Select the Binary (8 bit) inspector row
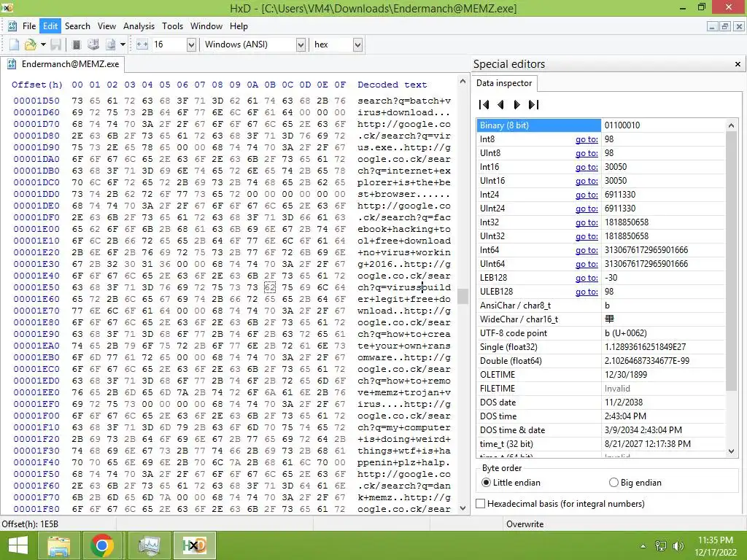This screenshot has height=560, width=747. click(601, 125)
